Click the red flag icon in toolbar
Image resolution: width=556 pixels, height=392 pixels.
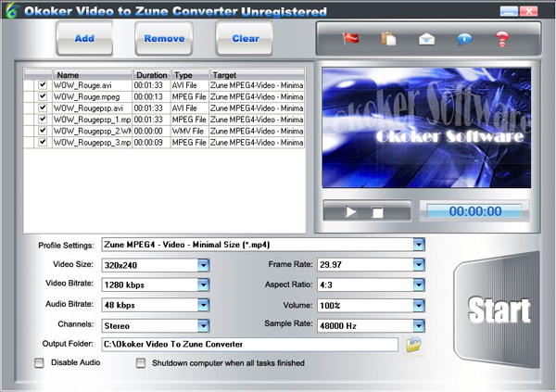point(350,38)
